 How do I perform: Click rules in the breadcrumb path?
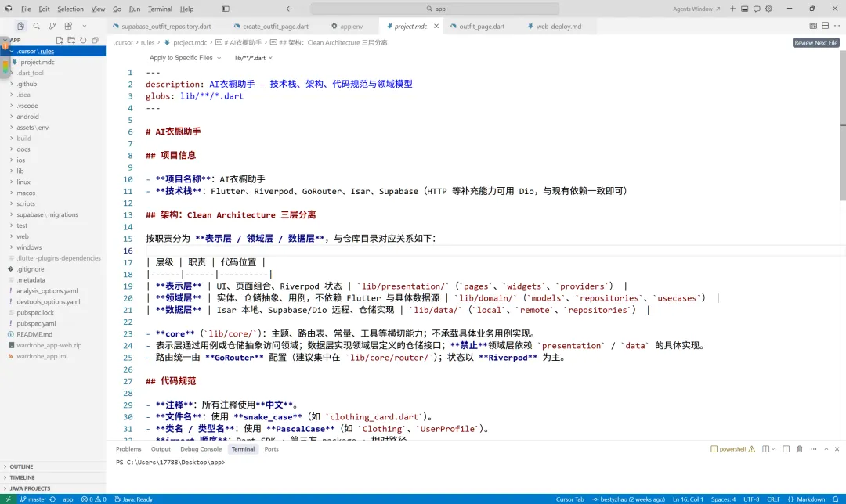point(147,42)
